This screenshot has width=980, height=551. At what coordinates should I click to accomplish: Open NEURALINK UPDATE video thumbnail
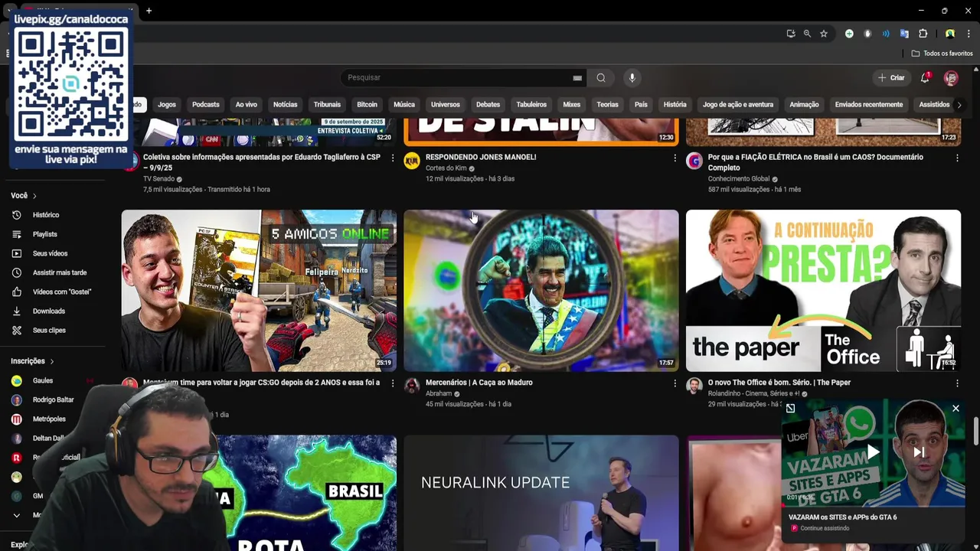[541, 493]
